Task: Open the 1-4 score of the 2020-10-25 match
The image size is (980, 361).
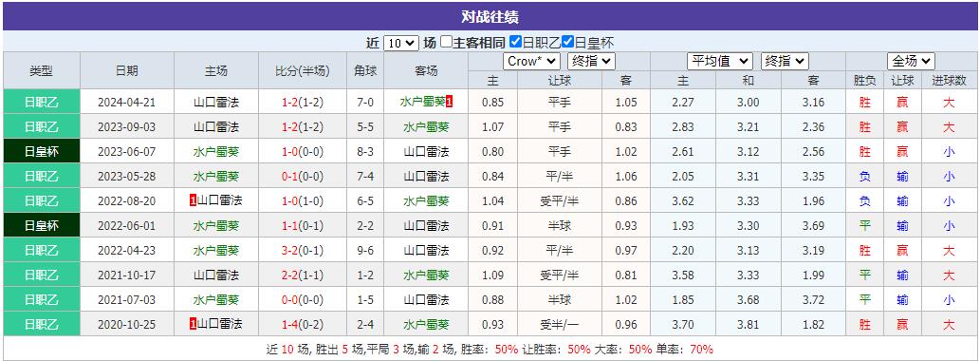Action: pyautogui.click(x=290, y=324)
